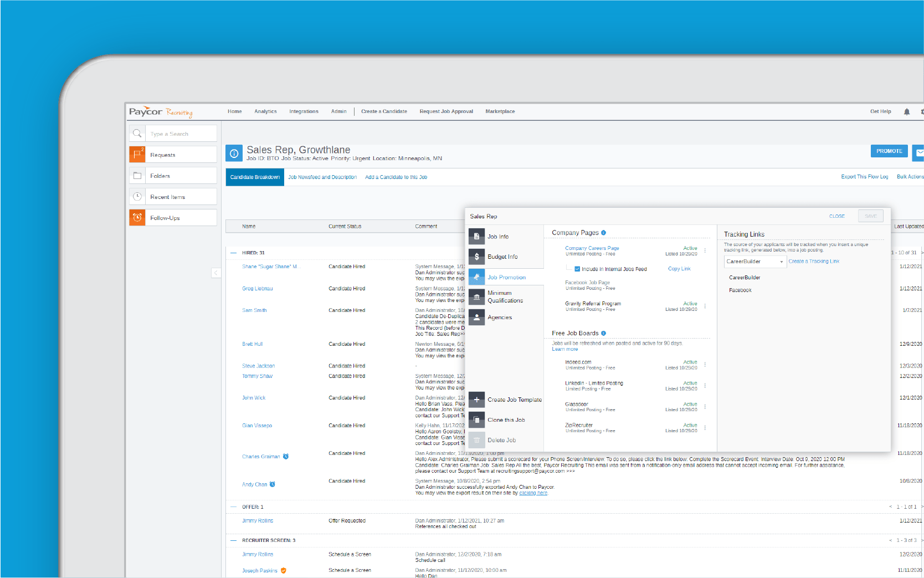924x578 pixels.
Task: Open Request Job Approval menu item
Action: pyautogui.click(x=446, y=111)
